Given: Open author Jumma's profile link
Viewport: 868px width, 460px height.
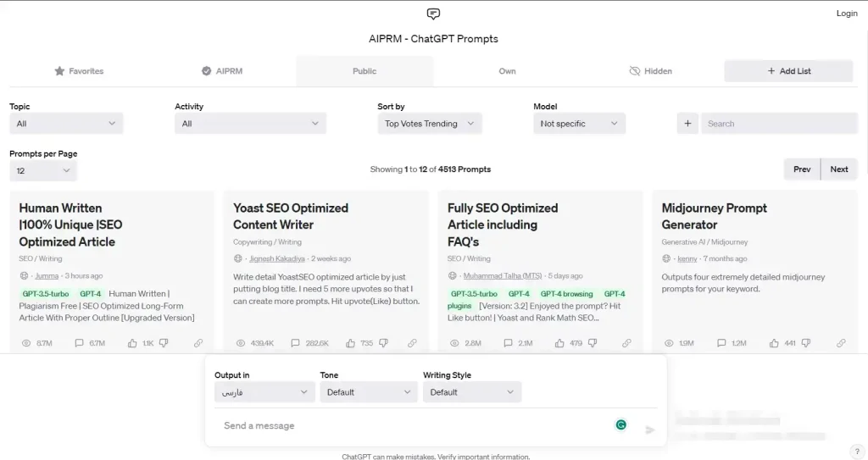Looking at the screenshot, I should [47, 275].
